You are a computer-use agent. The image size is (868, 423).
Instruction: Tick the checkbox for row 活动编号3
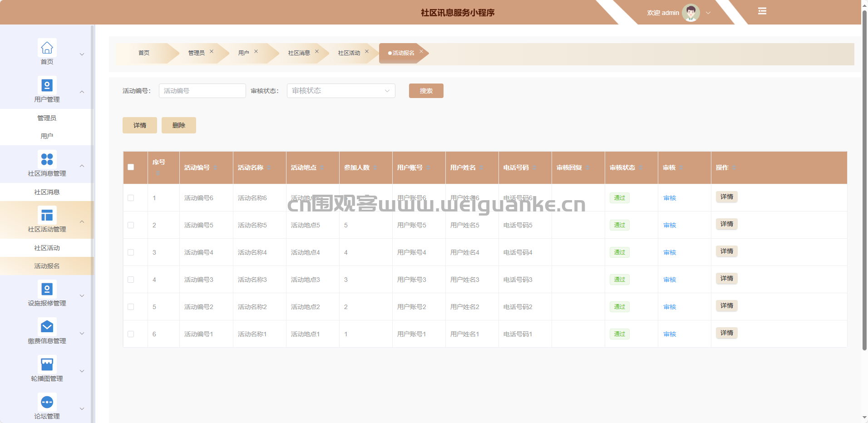(131, 280)
